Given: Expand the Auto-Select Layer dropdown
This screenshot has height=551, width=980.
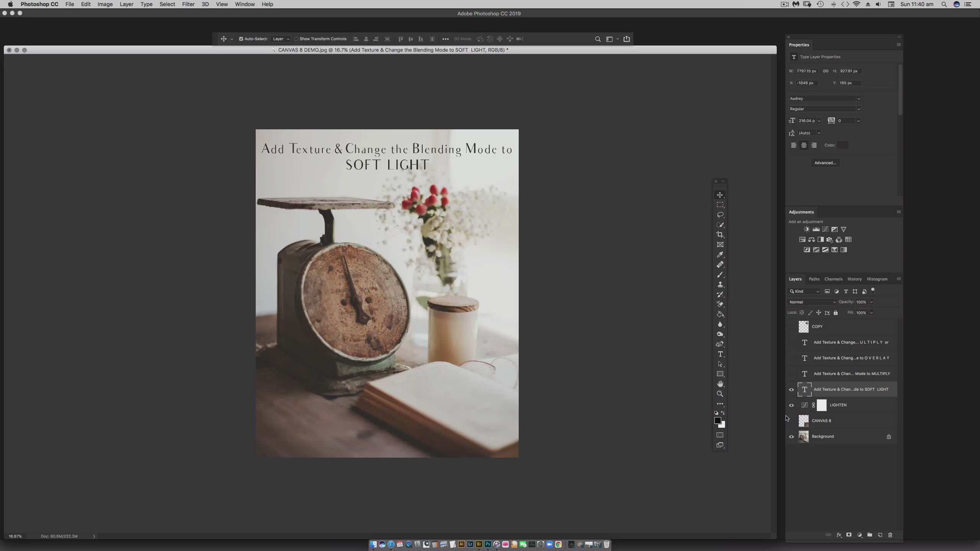Looking at the screenshot, I should [281, 39].
